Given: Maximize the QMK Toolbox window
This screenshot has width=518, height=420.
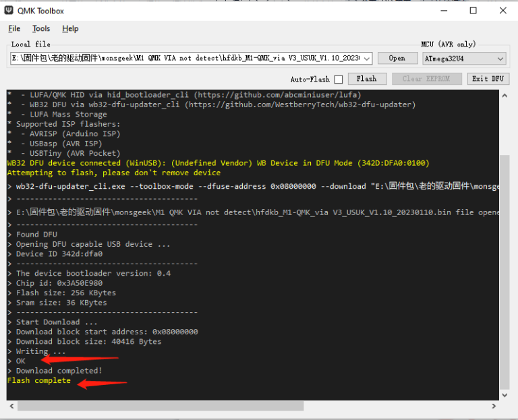Looking at the screenshot, I should 473,10.
